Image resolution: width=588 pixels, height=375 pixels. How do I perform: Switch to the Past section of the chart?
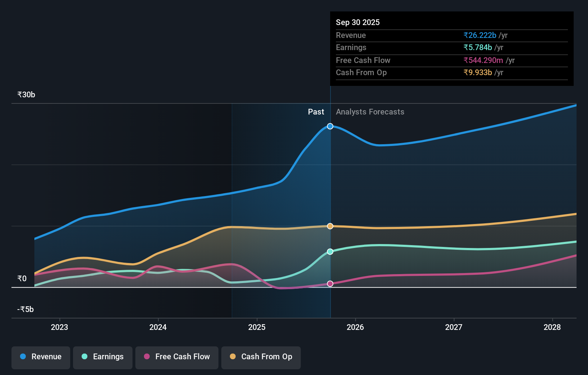click(x=316, y=112)
